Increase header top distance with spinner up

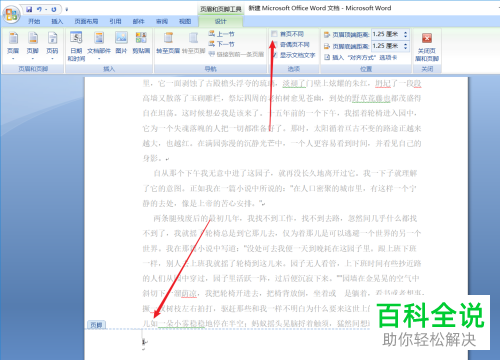pos(406,32)
